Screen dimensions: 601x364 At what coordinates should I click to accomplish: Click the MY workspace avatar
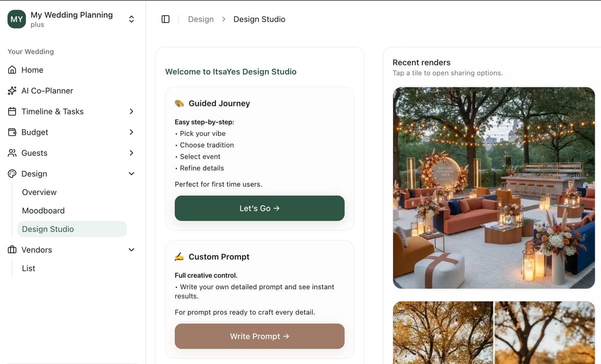17,19
